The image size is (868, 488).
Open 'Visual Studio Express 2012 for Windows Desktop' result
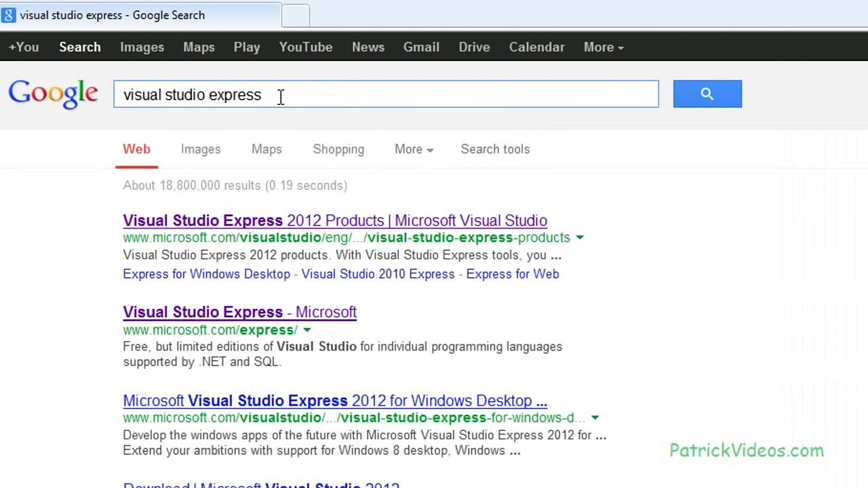pos(335,401)
